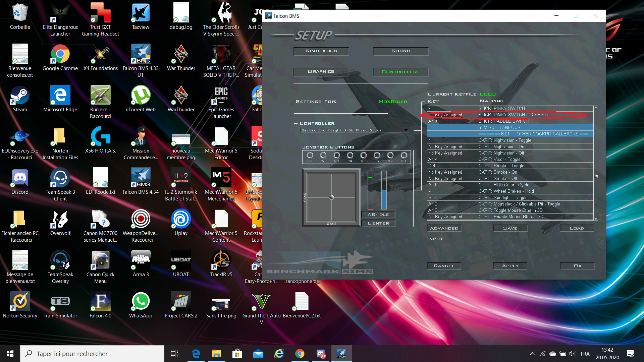644x362 pixels.
Task: Click the LOAD keyfile button
Action: point(577,228)
